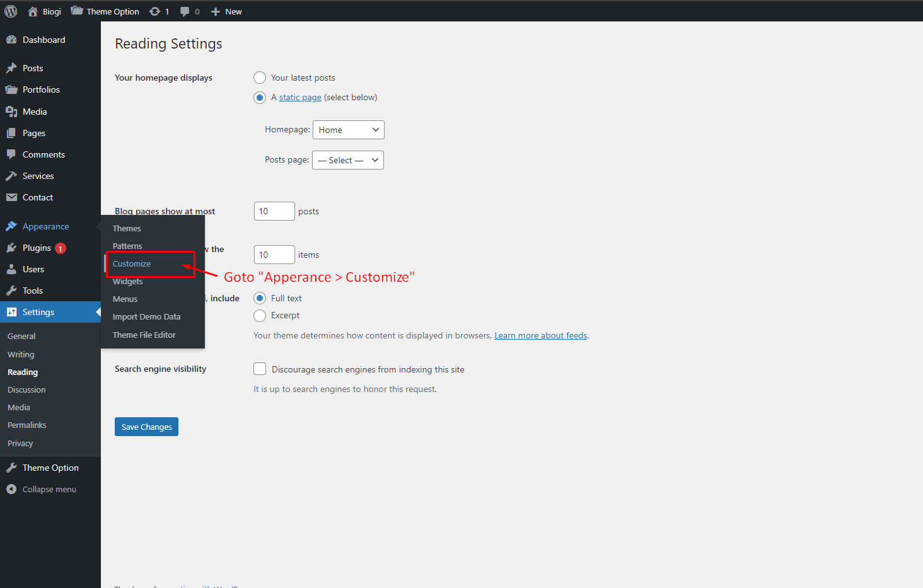Go to Reading settings submenu
Image resolution: width=923 pixels, height=588 pixels.
23,372
